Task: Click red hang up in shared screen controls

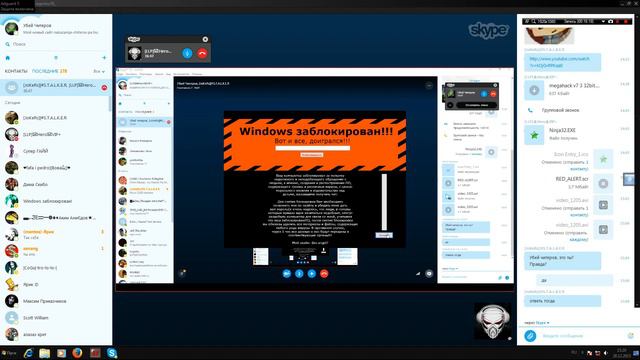Action: click(x=324, y=274)
